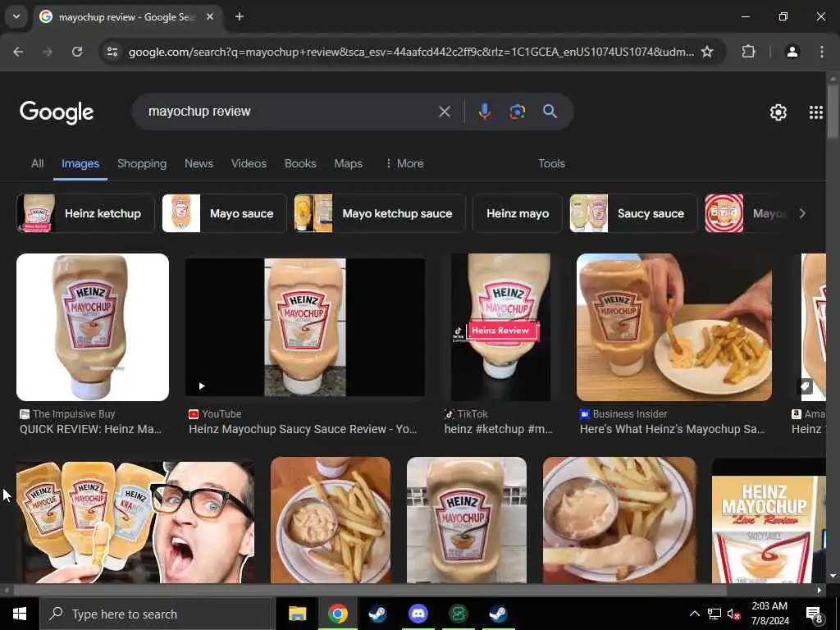Open the Windows Start menu
Screen dimensions: 840x630
(20, 614)
